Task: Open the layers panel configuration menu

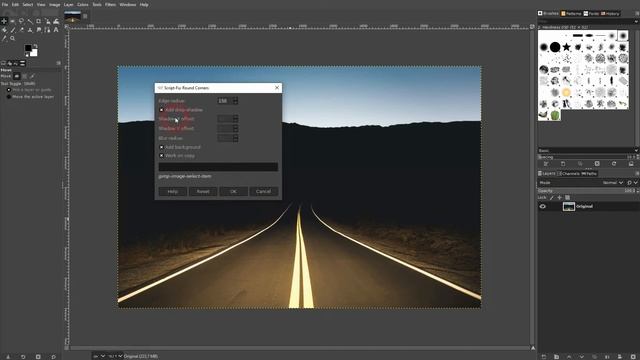Action: [637, 173]
